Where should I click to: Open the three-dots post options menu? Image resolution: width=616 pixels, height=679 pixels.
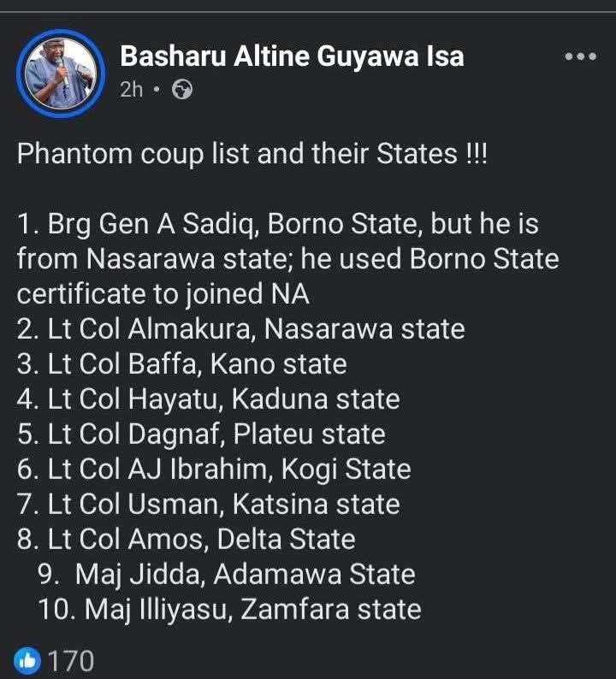tap(580, 56)
